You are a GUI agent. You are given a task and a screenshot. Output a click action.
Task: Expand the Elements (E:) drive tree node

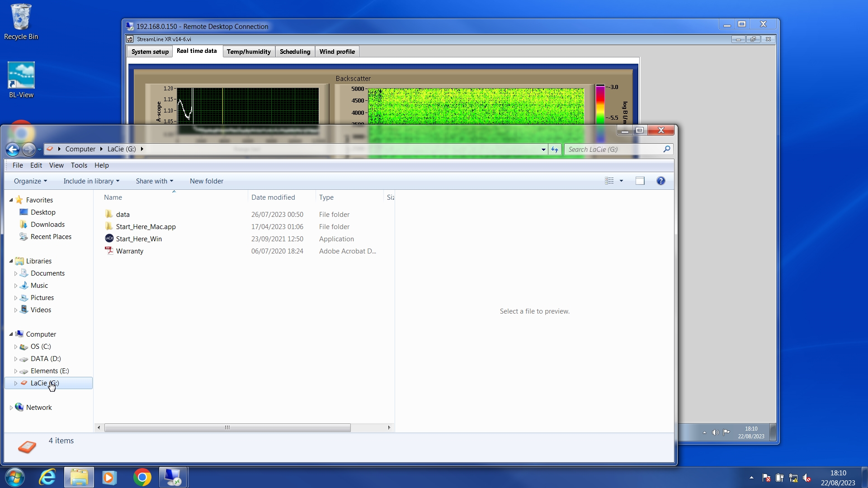pyautogui.click(x=16, y=371)
